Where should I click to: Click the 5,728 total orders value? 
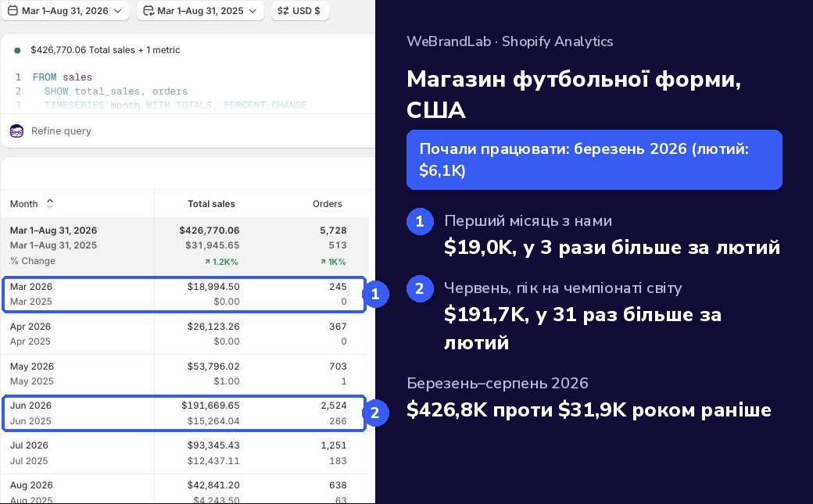333,231
